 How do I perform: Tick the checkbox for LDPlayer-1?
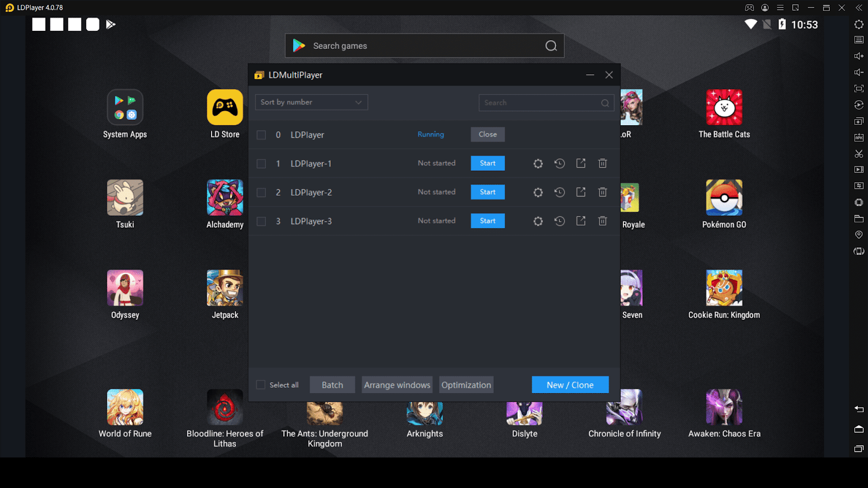point(261,163)
